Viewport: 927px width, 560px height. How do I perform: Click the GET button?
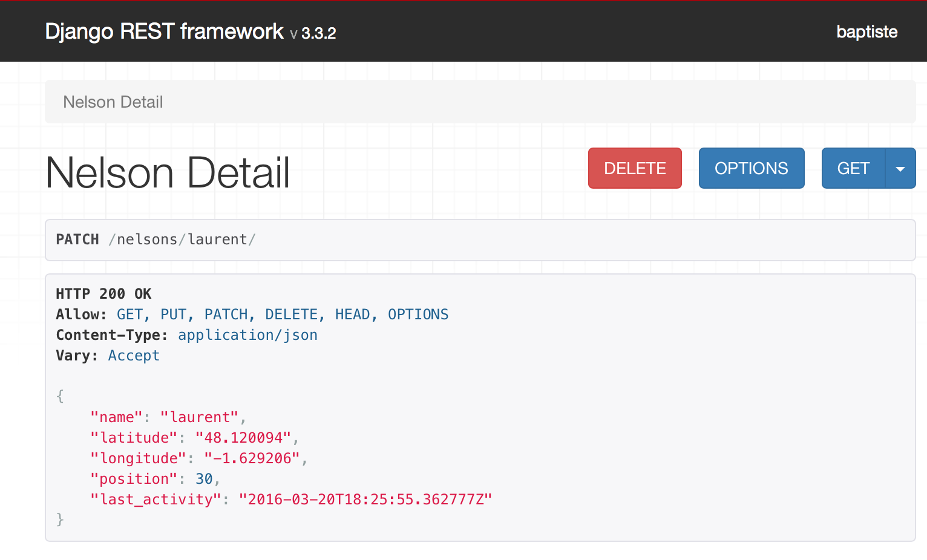(x=853, y=168)
